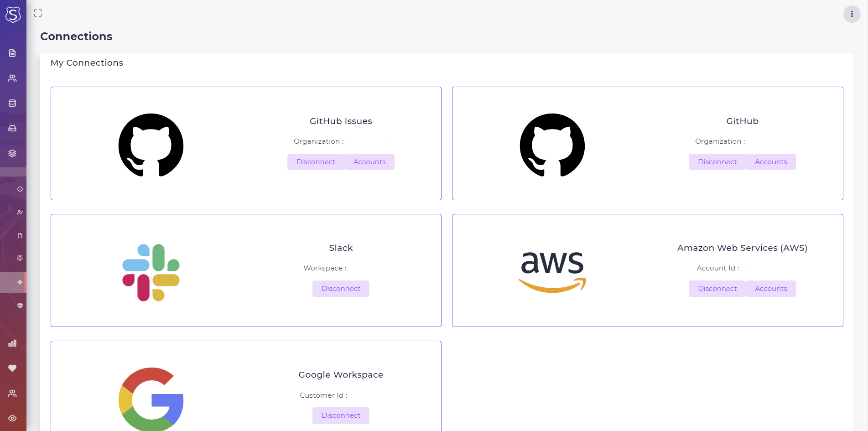
Task: Click the shield S logo in sidebar
Action: point(13,15)
